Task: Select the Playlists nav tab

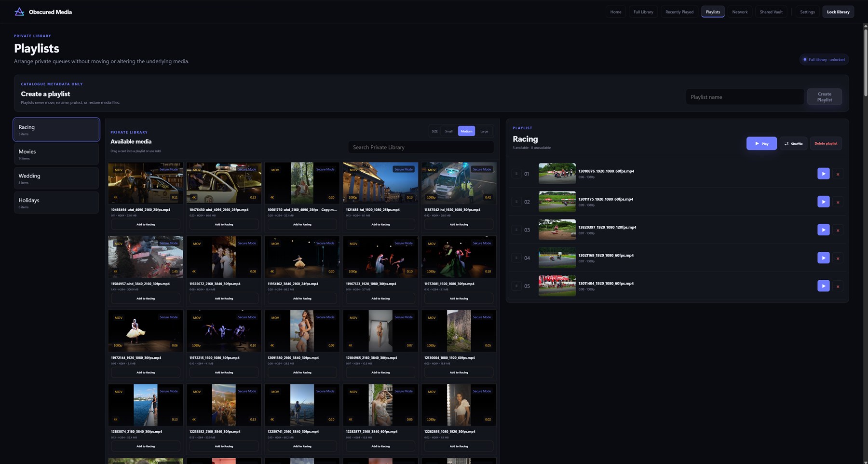Action: point(713,12)
